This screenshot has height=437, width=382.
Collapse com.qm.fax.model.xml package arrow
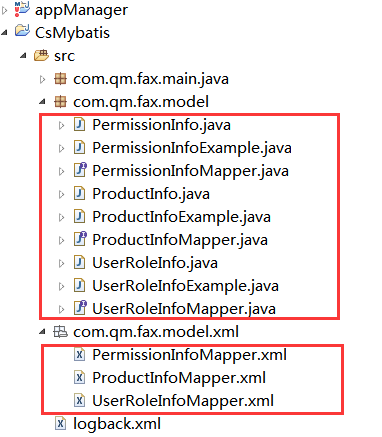42,332
